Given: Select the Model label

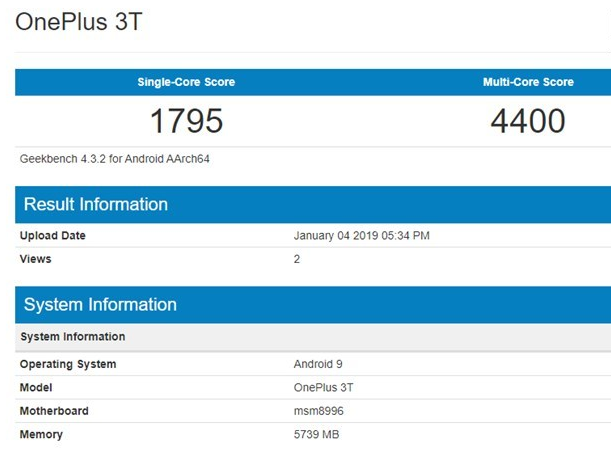Looking at the screenshot, I should click(x=36, y=387).
